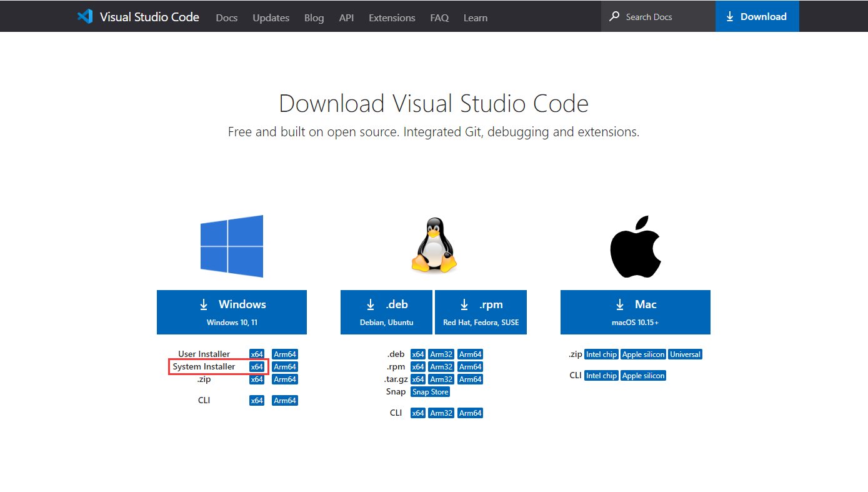Screen dimensions: 868x492
Task: Select Arm32 for Linux .deb
Action: [x=441, y=354]
